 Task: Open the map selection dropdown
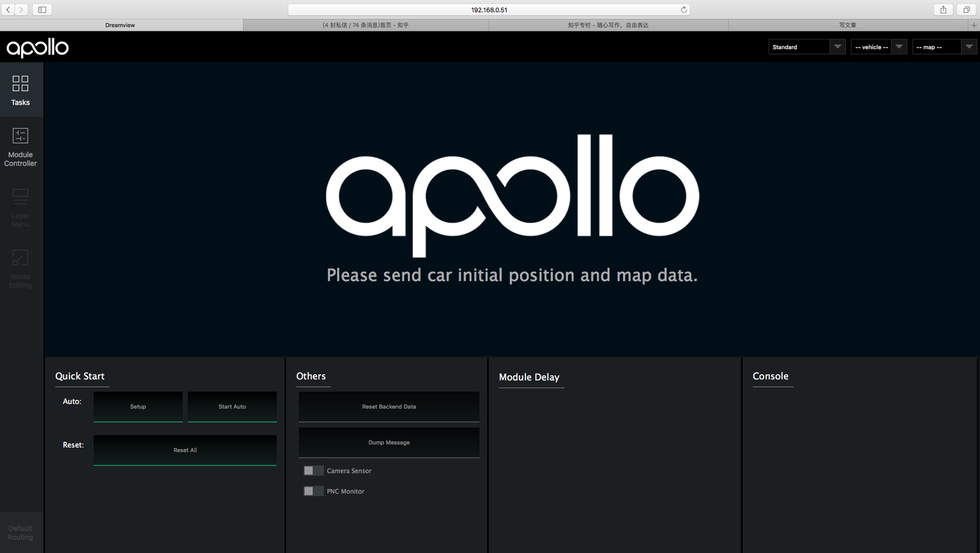pos(945,47)
